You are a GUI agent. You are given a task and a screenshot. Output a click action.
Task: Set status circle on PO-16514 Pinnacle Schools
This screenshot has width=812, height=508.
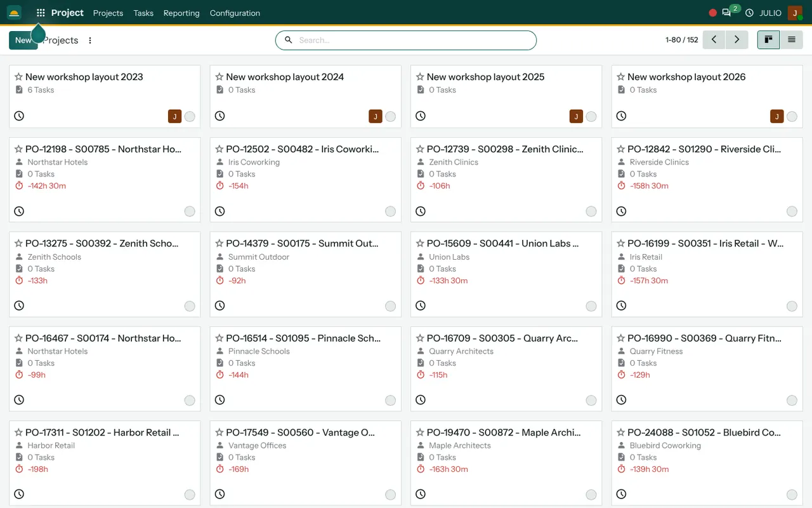(390, 400)
